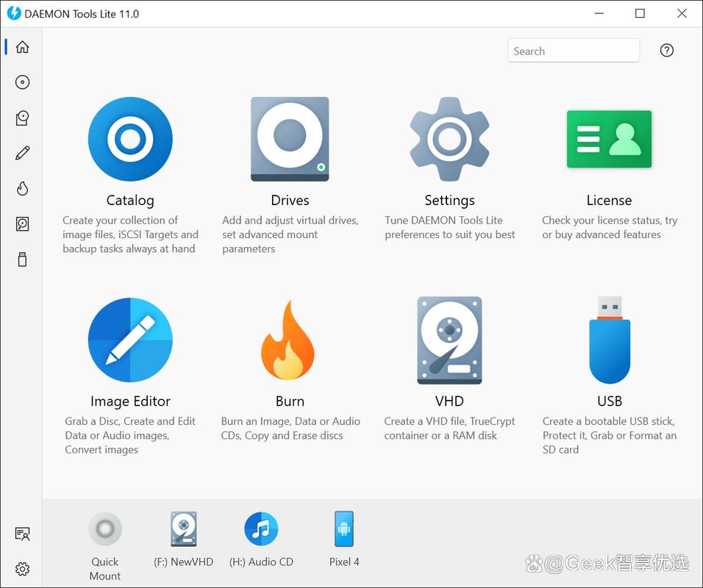Open the Burn flame sidebar icon
Image resolution: width=703 pixels, height=588 pixels.
[x=22, y=188]
